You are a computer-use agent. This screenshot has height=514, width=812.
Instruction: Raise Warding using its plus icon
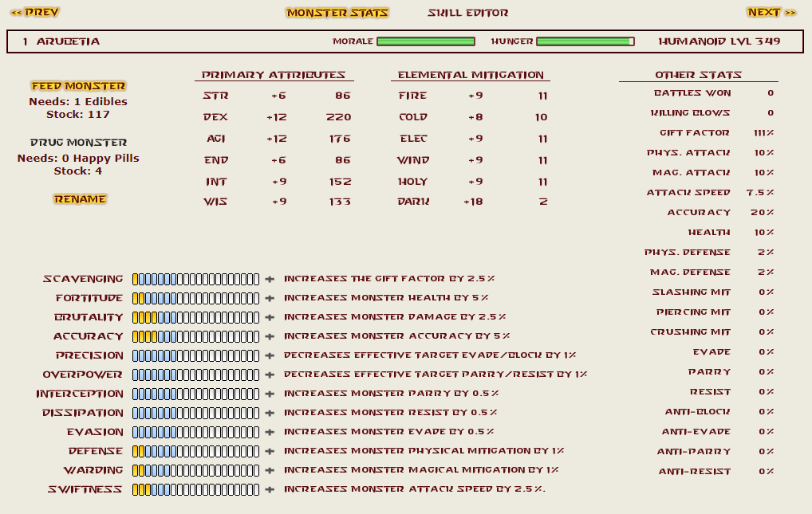coord(270,470)
